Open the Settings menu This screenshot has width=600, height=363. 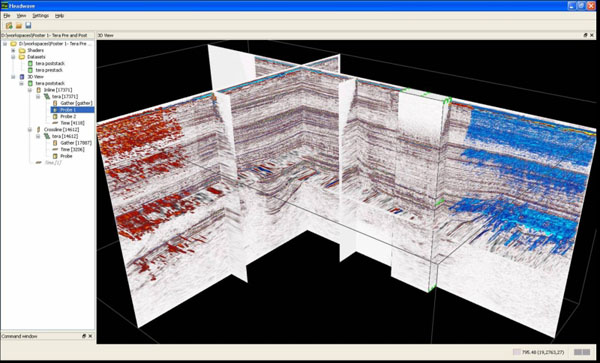pyautogui.click(x=40, y=16)
